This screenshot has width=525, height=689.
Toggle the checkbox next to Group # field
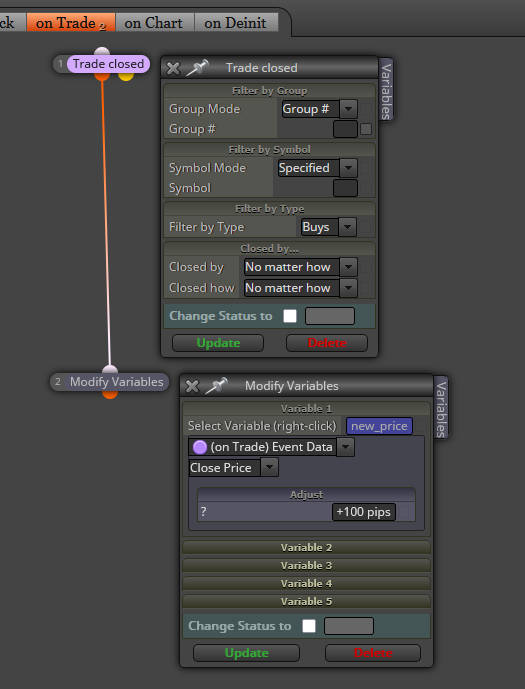point(366,129)
